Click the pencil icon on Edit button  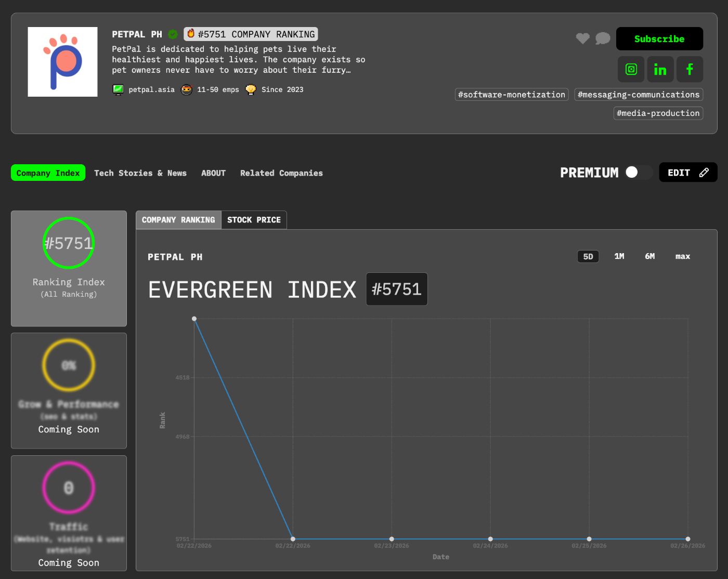(x=704, y=173)
